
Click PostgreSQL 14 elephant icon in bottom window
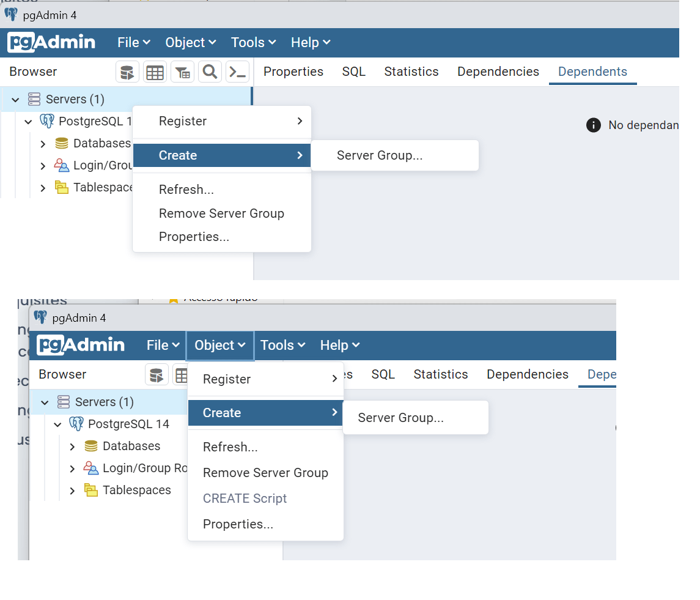[x=76, y=424]
